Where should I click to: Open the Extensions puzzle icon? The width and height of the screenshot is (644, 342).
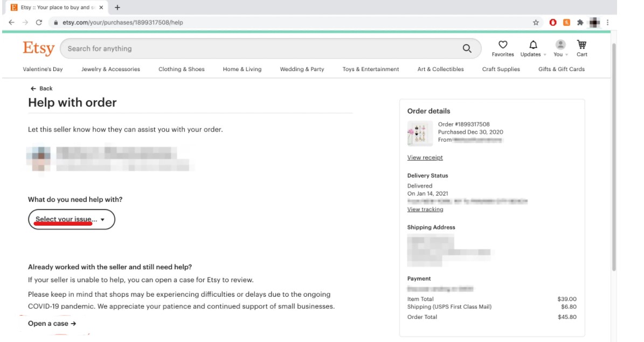[580, 23]
